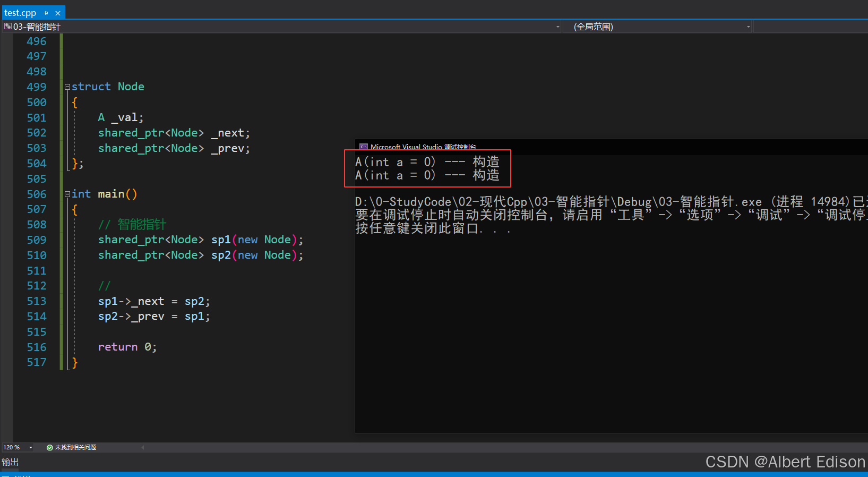Click the opening brace on line 500
The width and height of the screenshot is (868, 477).
pyautogui.click(x=75, y=102)
